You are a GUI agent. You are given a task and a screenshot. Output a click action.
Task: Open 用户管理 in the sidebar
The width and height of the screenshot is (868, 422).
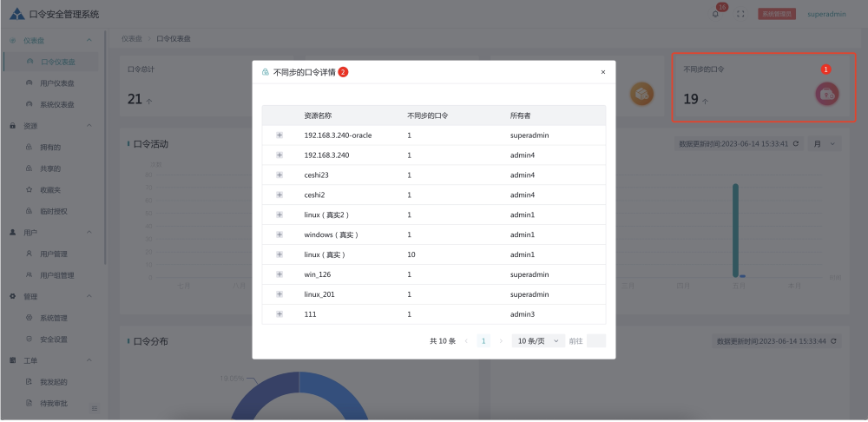53,254
